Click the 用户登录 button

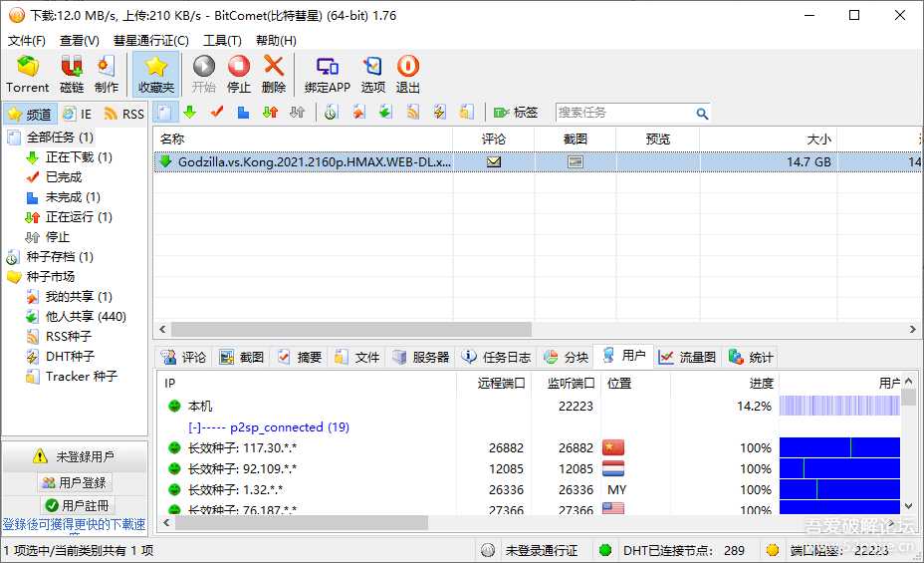pyautogui.click(x=75, y=482)
